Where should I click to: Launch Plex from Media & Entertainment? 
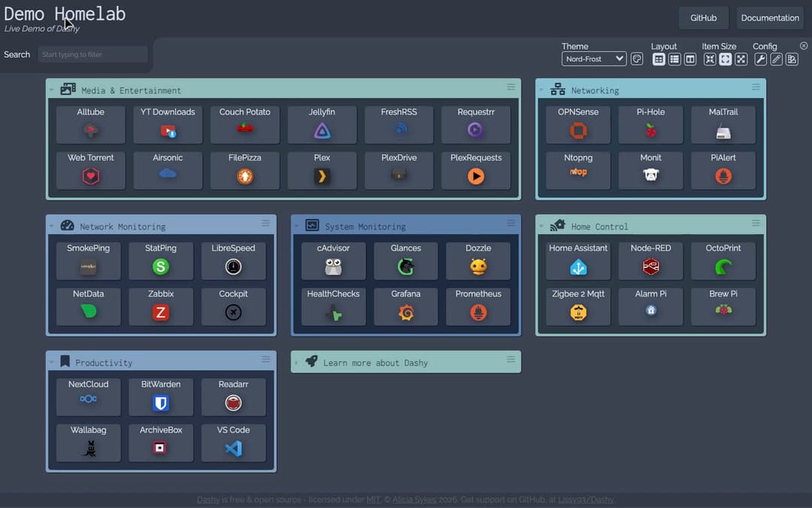pyautogui.click(x=322, y=170)
